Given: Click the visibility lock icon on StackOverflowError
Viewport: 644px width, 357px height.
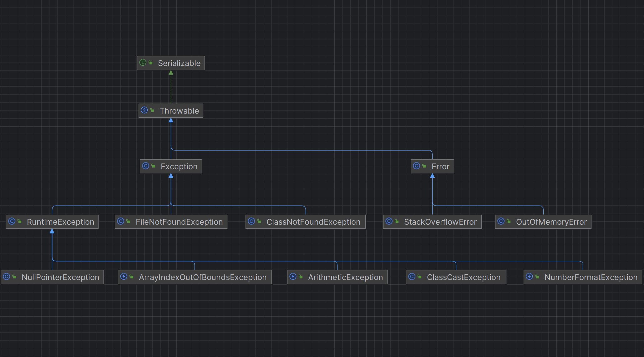Looking at the screenshot, I should [x=397, y=221].
